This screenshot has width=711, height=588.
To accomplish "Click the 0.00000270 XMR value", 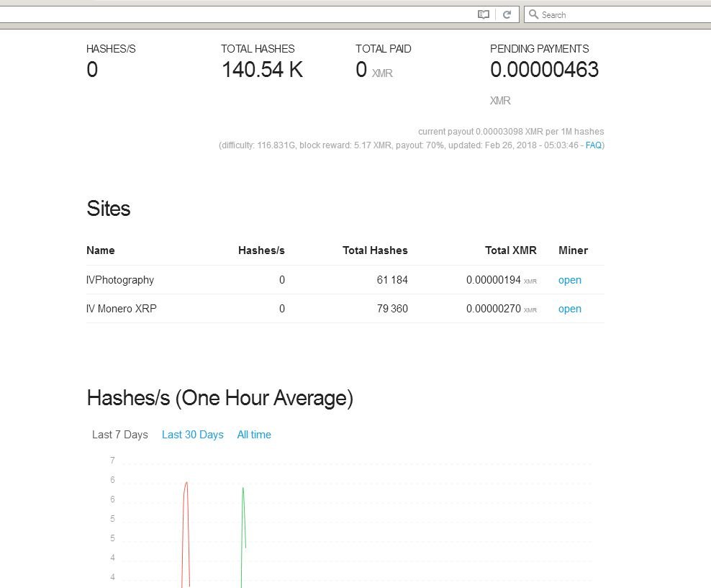I will 501,309.
